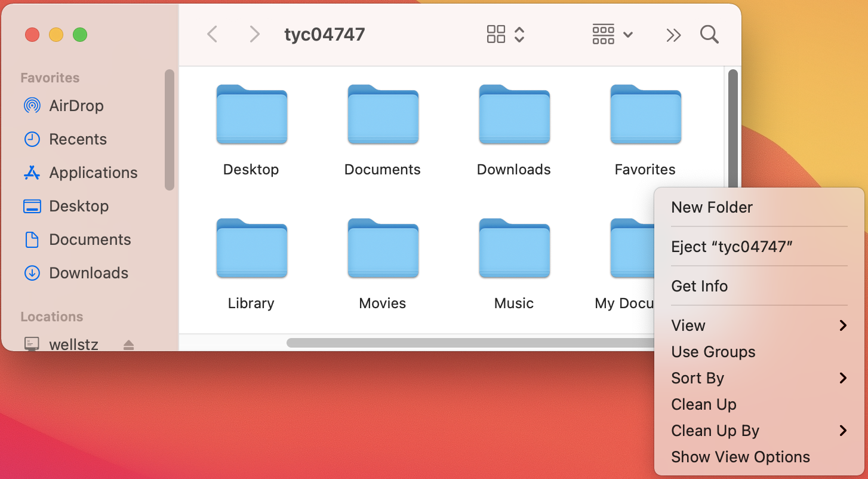Open AirDrop in the sidebar

click(x=76, y=106)
